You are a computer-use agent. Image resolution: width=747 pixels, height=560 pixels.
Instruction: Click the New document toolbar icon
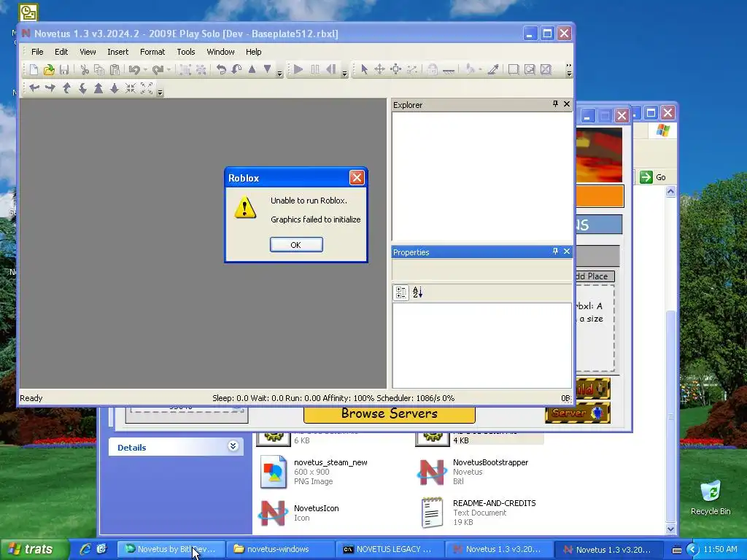(x=34, y=69)
